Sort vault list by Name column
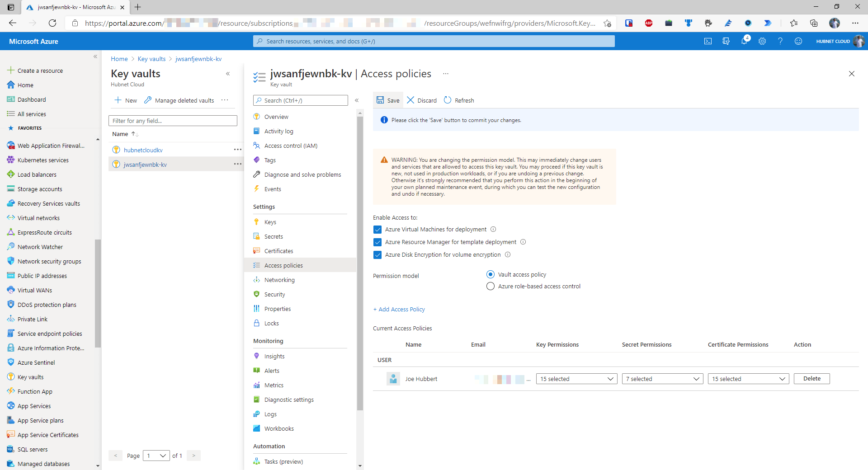The image size is (868, 470). 125,134
